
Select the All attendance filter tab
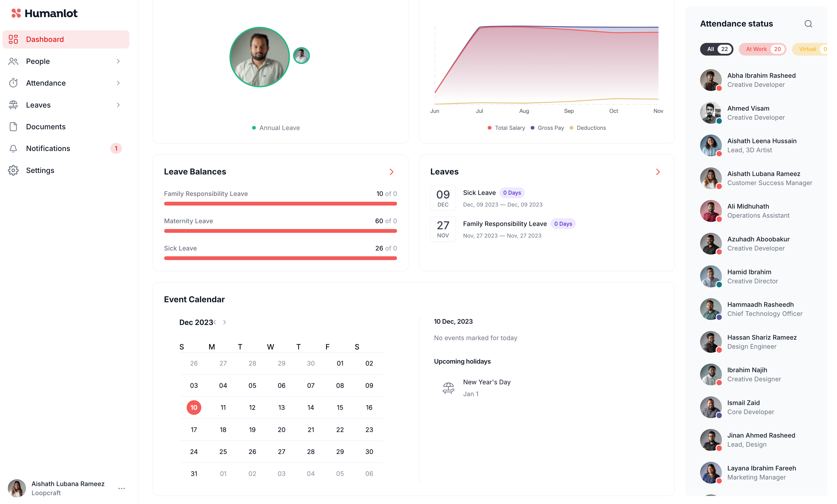click(716, 49)
